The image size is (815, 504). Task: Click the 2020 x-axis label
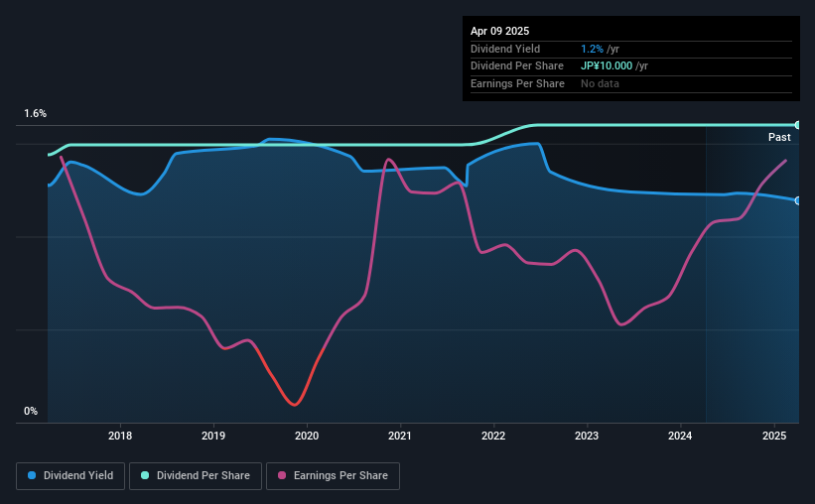[307, 436]
